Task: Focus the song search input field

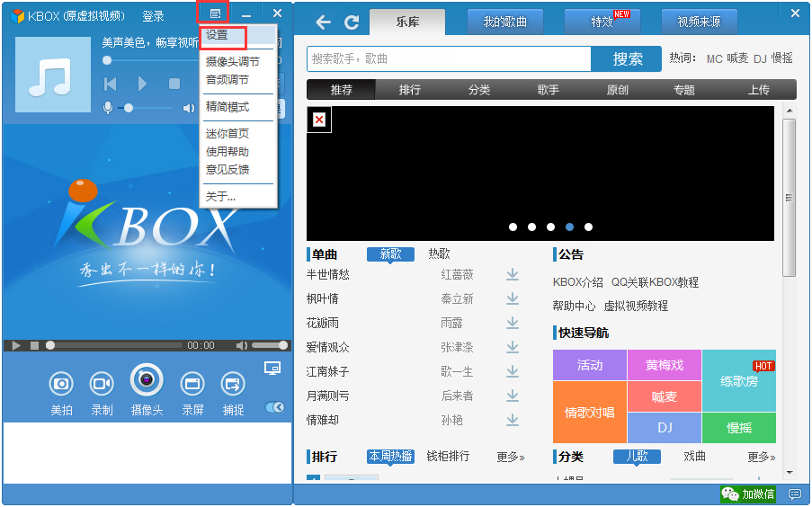Action: pos(449,59)
